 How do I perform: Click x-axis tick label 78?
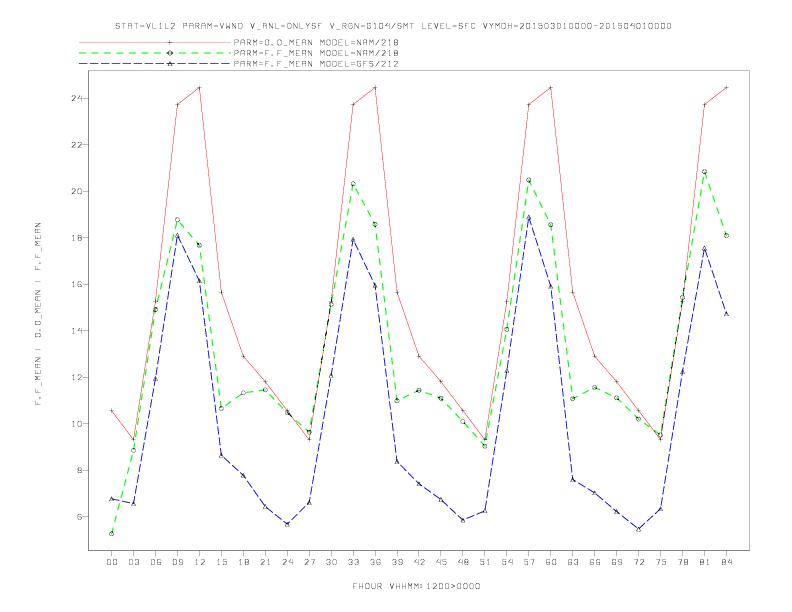682,562
